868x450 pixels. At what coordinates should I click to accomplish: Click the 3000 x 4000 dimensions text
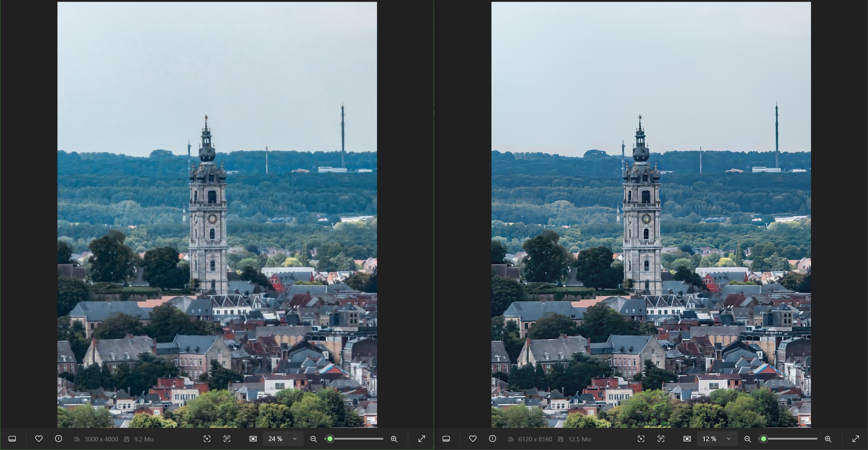101,439
